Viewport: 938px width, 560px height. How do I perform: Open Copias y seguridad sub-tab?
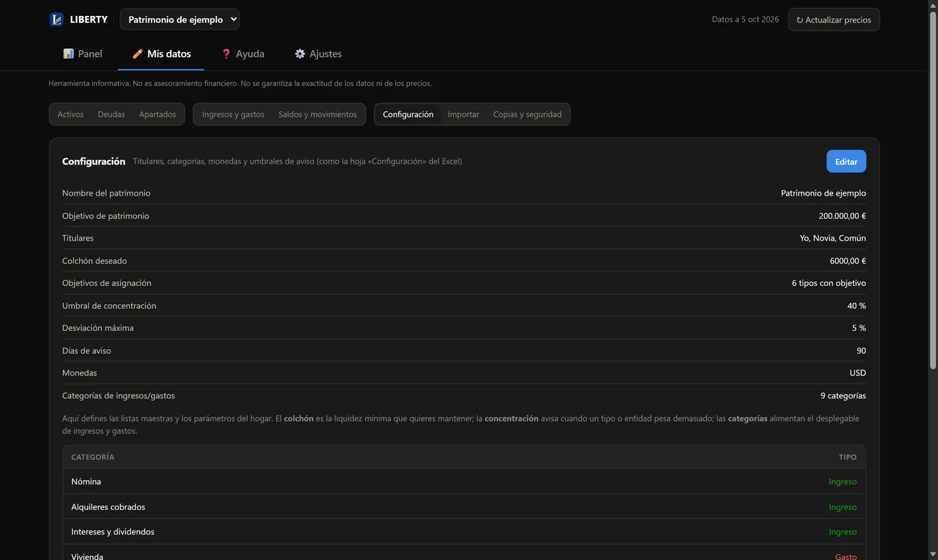pyautogui.click(x=527, y=115)
